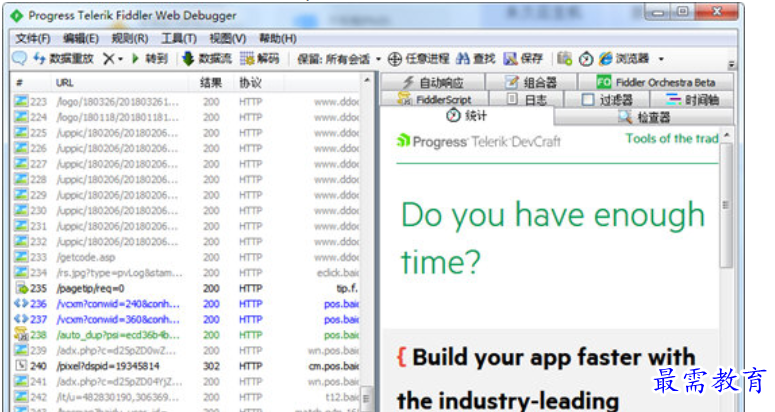Screen dimensions: 775x412
Task: Switch to 过滤器 filters tab
Action: [607, 99]
